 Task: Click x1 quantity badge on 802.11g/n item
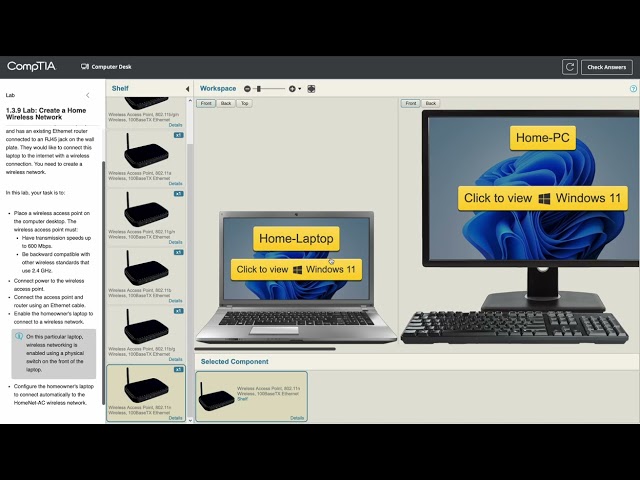[x=179, y=193]
